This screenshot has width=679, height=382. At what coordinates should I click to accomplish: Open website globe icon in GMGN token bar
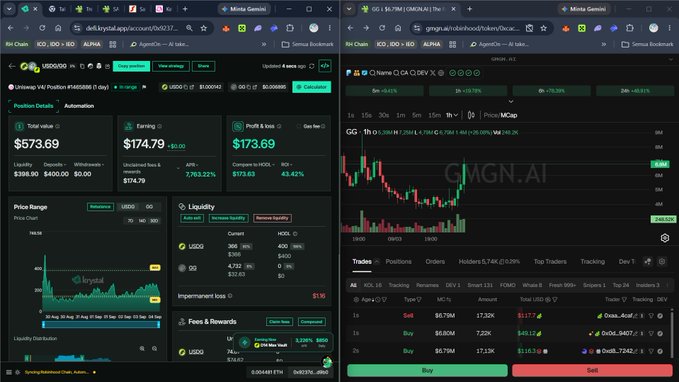[x=441, y=73]
